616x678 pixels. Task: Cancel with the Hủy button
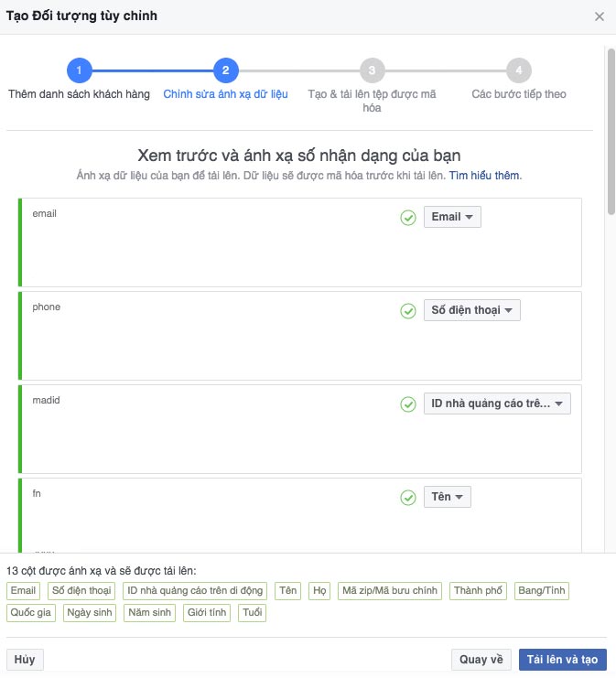coord(25,660)
